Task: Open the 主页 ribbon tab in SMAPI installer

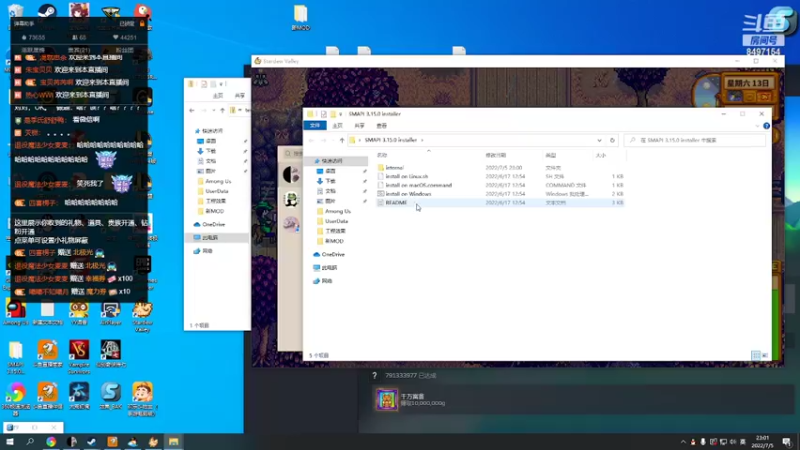Action: 338,126
